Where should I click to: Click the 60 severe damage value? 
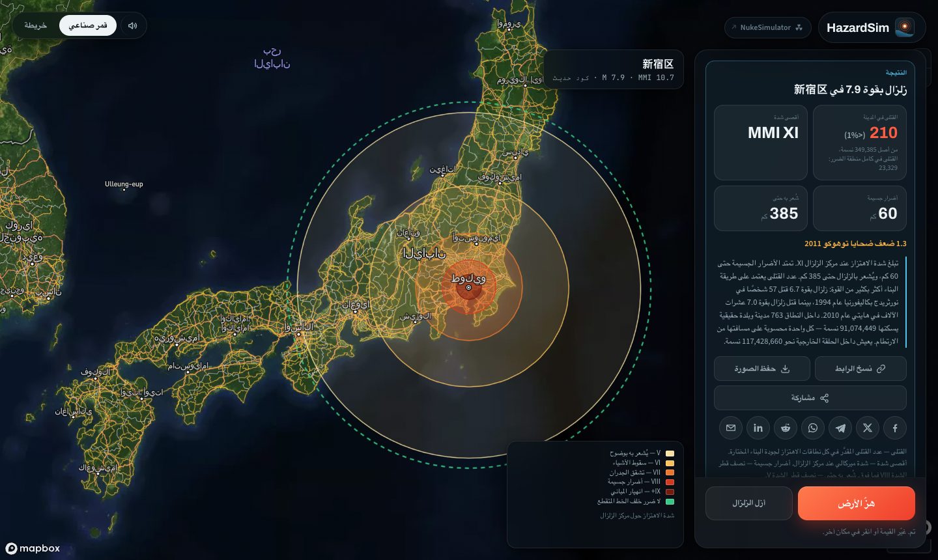[x=888, y=214]
